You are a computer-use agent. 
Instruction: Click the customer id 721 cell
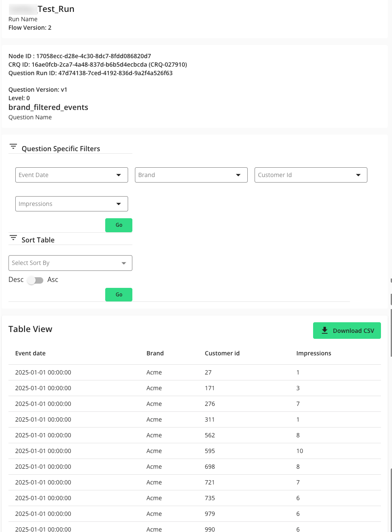pos(210,482)
